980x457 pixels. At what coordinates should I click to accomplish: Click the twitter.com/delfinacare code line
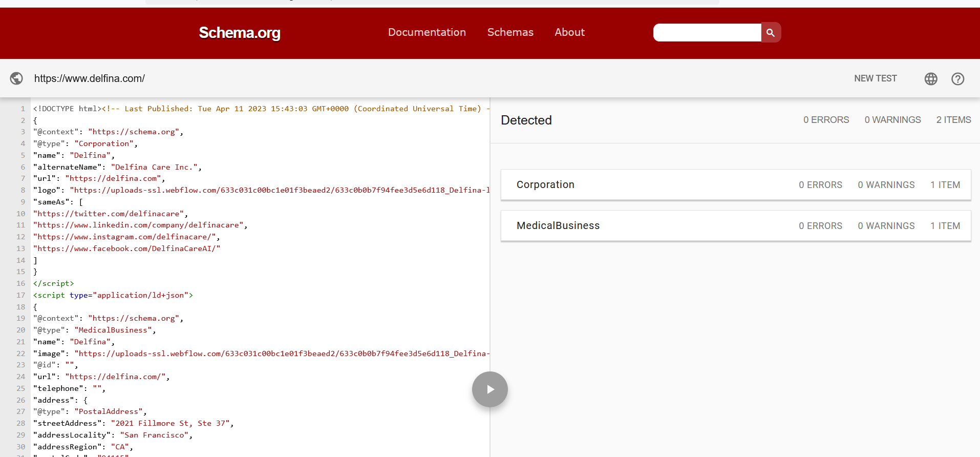tap(111, 214)
